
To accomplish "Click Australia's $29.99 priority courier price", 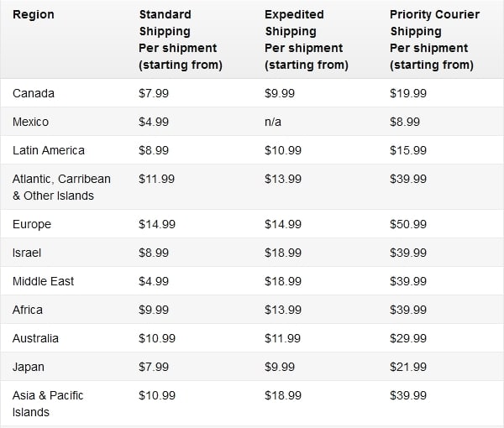I will [x=408, y=338].
